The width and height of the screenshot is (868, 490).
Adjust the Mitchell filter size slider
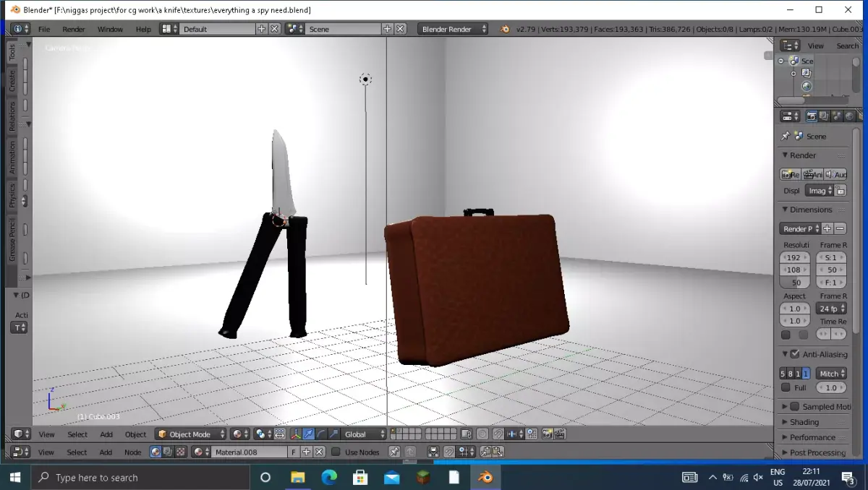coord(830,387)
